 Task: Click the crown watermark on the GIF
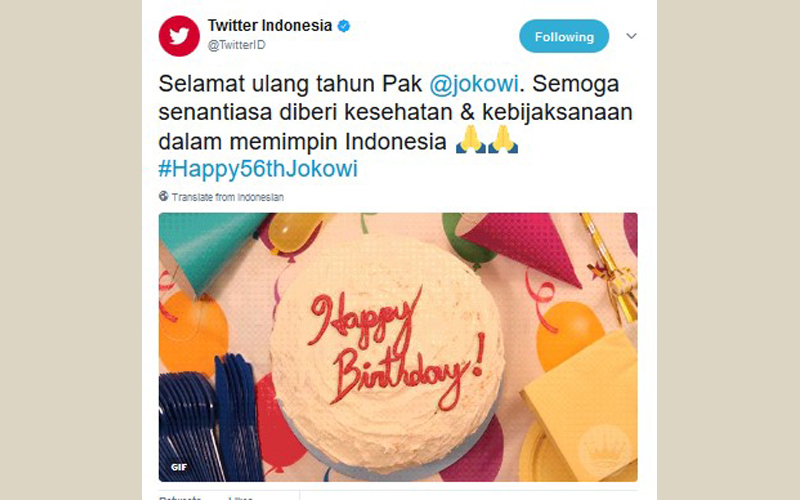(605, 450)
